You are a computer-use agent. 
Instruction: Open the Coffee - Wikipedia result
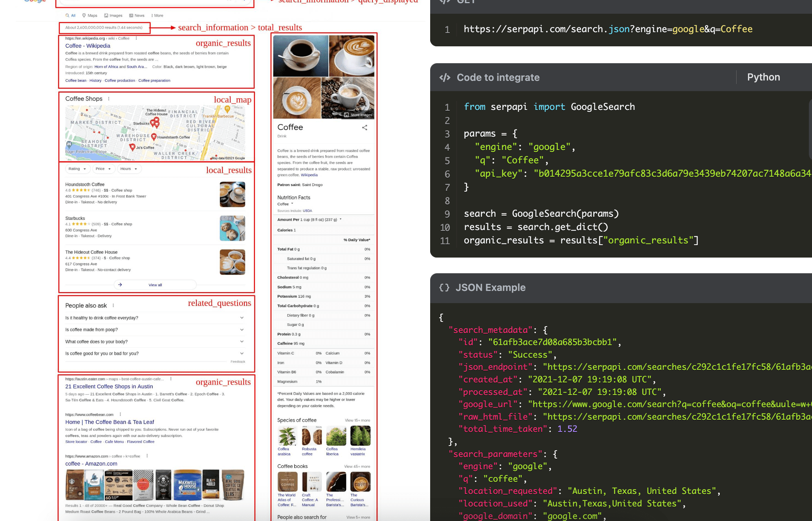pos(88,46)
